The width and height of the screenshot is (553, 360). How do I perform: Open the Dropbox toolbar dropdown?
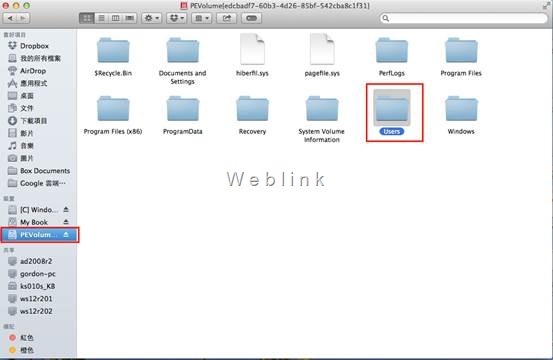(177, 18)
